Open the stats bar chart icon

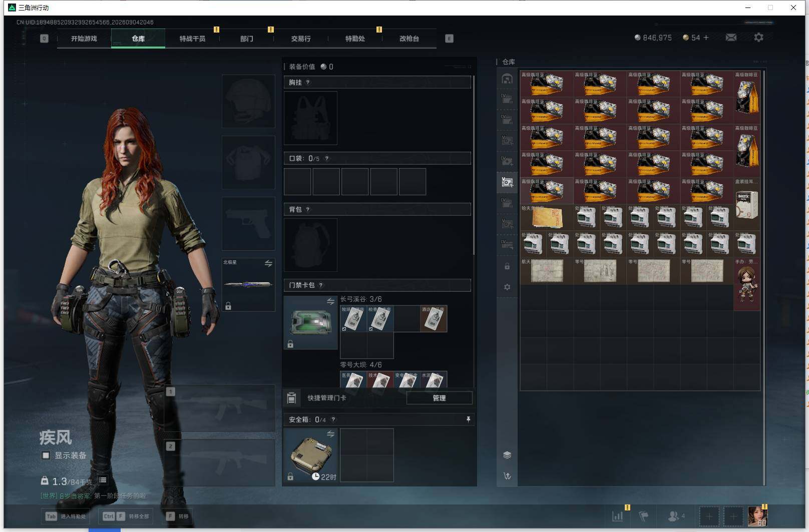point(618,516)
